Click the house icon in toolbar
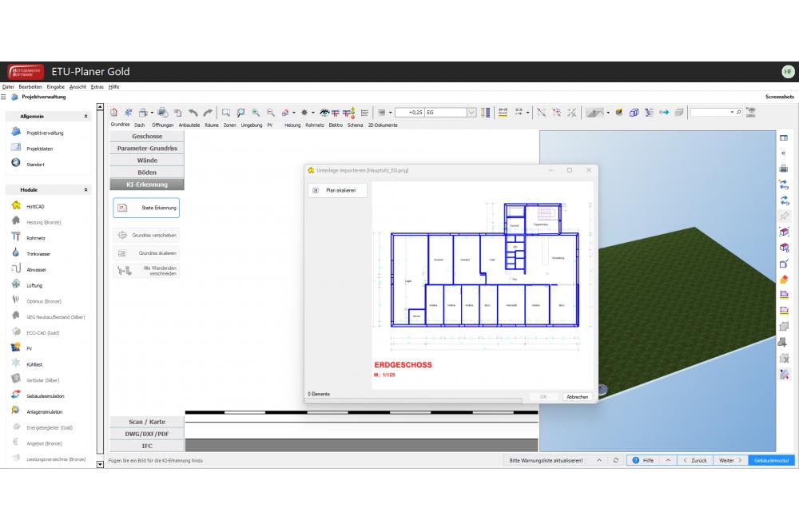Viewport: 799px width, 532px height. click(113, 113)
